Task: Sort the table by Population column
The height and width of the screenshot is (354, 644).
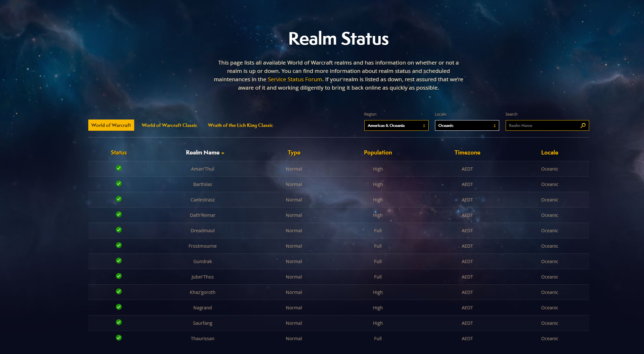Action: (x=378, y=153)
